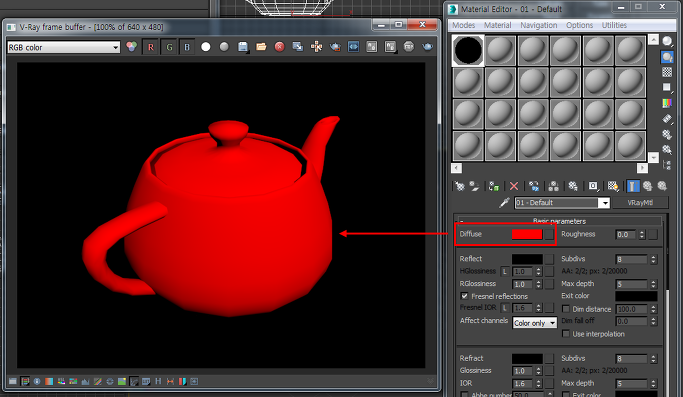Screen dimensions: 683x397
Task: Click Put Material to Scene icon
Action: tap(474, 187)
